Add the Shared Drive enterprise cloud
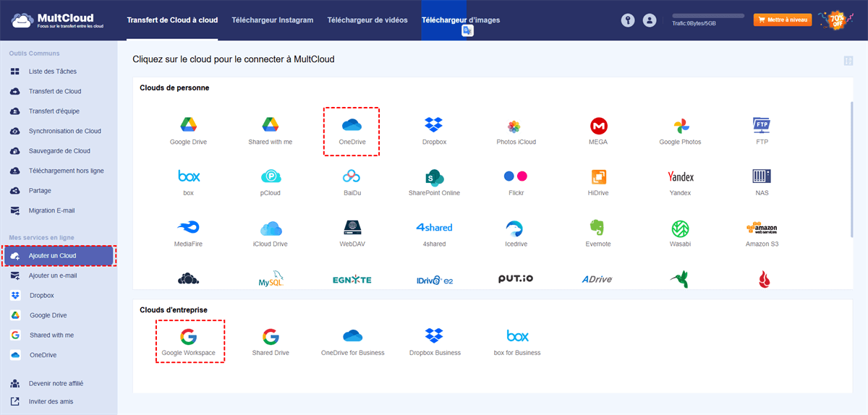The width and height of the screenshot is (868, 415). point(271,341)
